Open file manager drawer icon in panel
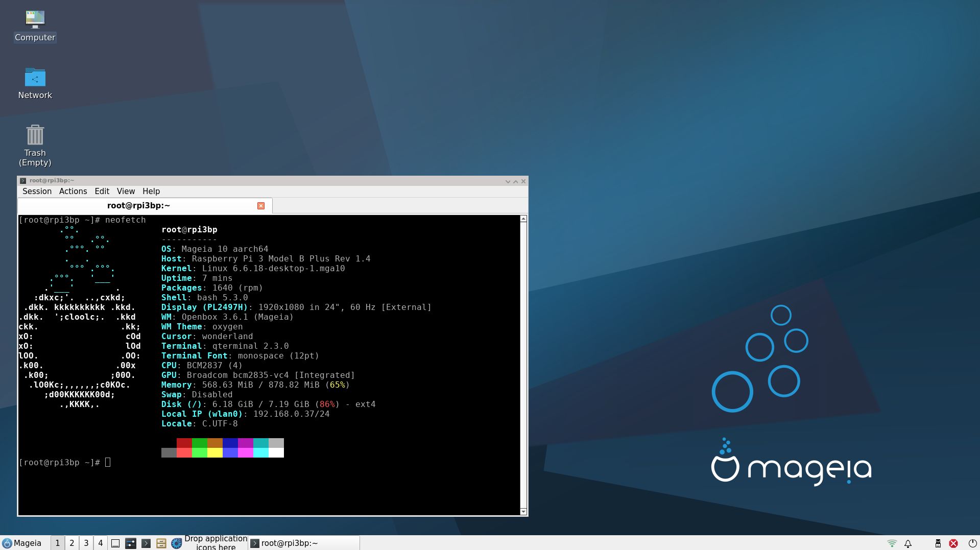Screen dimensions: 980x550 (x=161, y=543)
